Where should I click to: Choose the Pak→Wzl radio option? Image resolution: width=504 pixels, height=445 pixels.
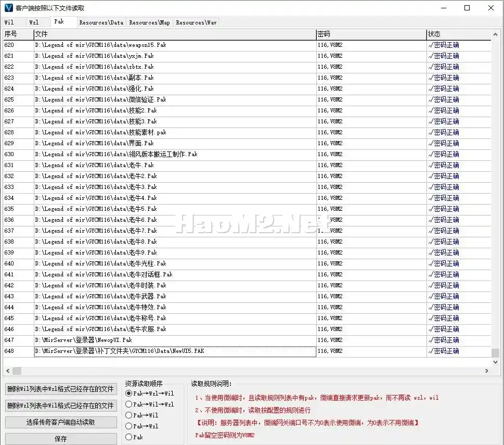[x=142, y=426]
